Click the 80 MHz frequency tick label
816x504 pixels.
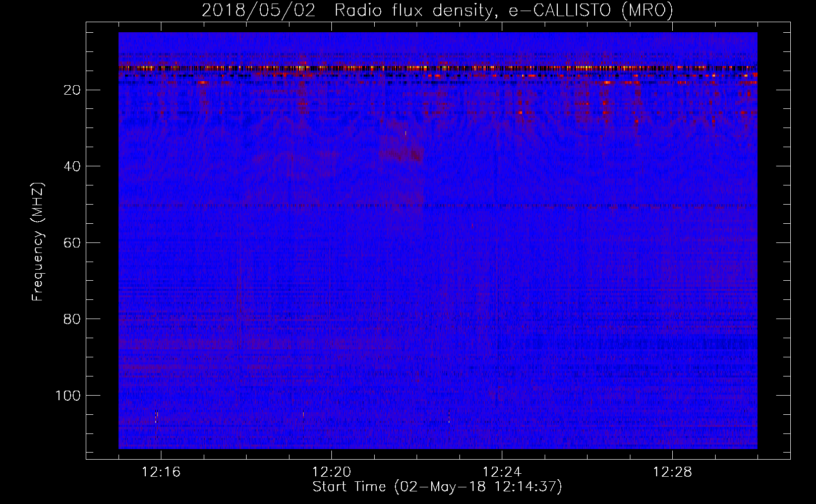(x=73, y=319)
